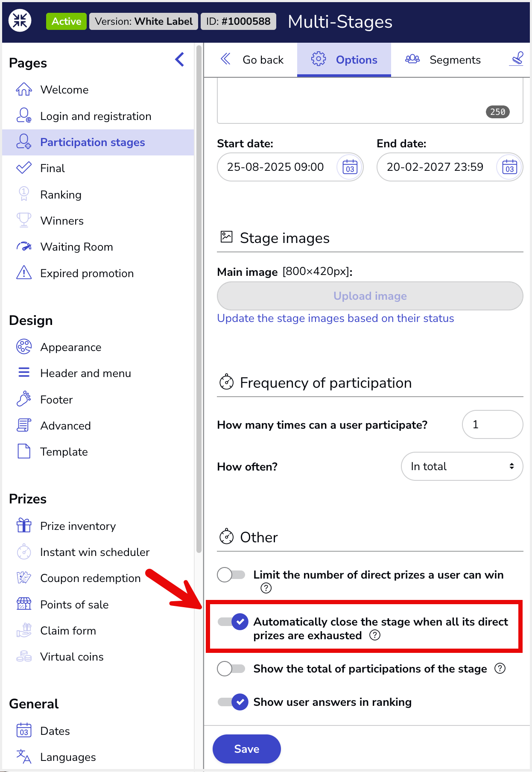Enable limit on direct prizes toggle
532x772 pixels.
click(x=231, y=575)
